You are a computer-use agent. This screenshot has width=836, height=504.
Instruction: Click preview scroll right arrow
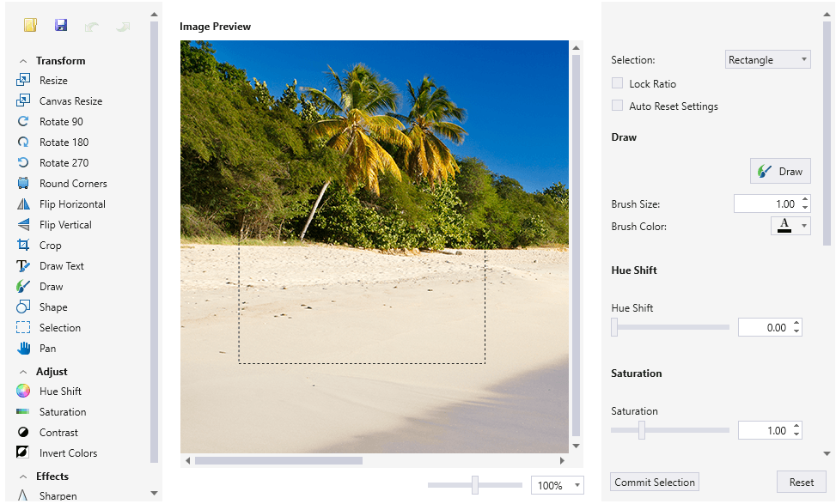562,460
